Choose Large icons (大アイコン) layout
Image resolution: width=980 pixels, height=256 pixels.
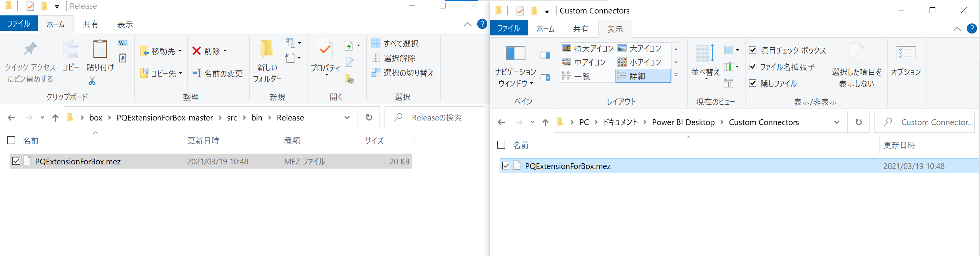click(640, 48)
